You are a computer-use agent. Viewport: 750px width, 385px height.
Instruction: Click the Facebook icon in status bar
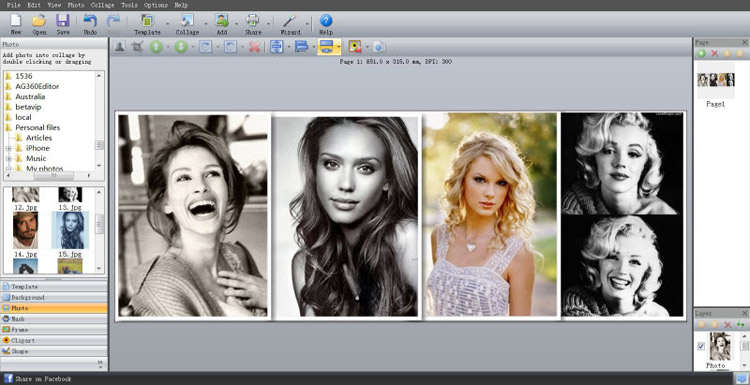pyautogui.click(x=8, y=378)
